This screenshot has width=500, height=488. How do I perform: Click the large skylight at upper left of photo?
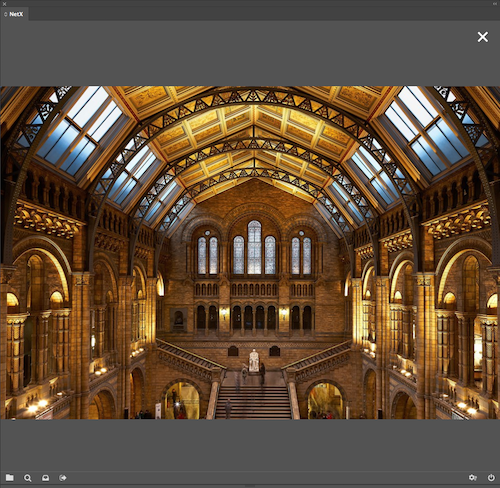(80, 131)
